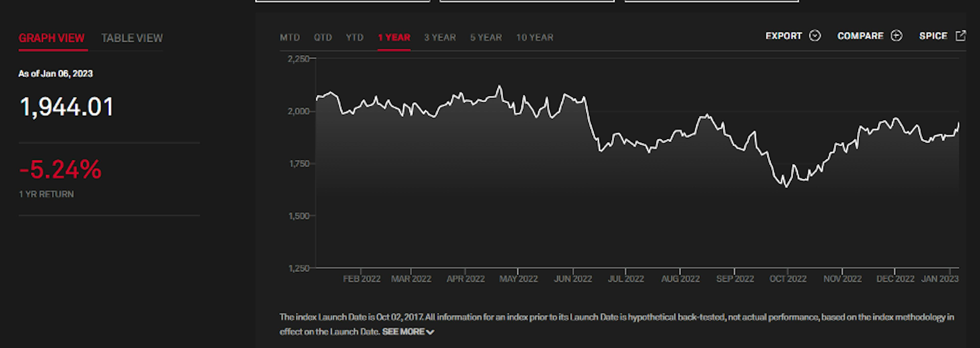980x348 pixels.
Task: Select MTD time range
Action: tap(289, 37)
